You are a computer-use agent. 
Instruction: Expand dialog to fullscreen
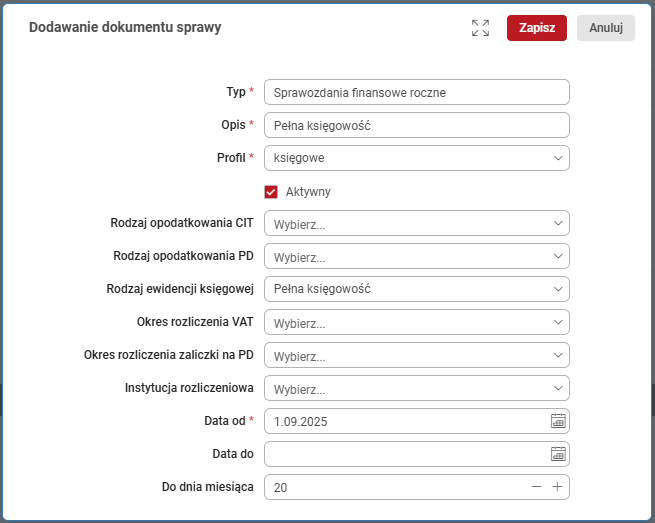click(480, 28)
